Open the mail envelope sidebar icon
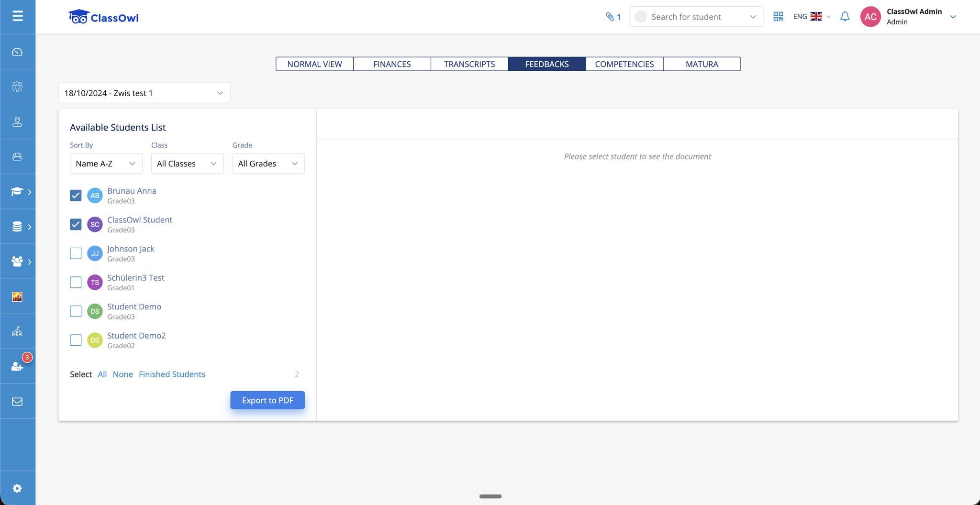 (x=17, y=402)
